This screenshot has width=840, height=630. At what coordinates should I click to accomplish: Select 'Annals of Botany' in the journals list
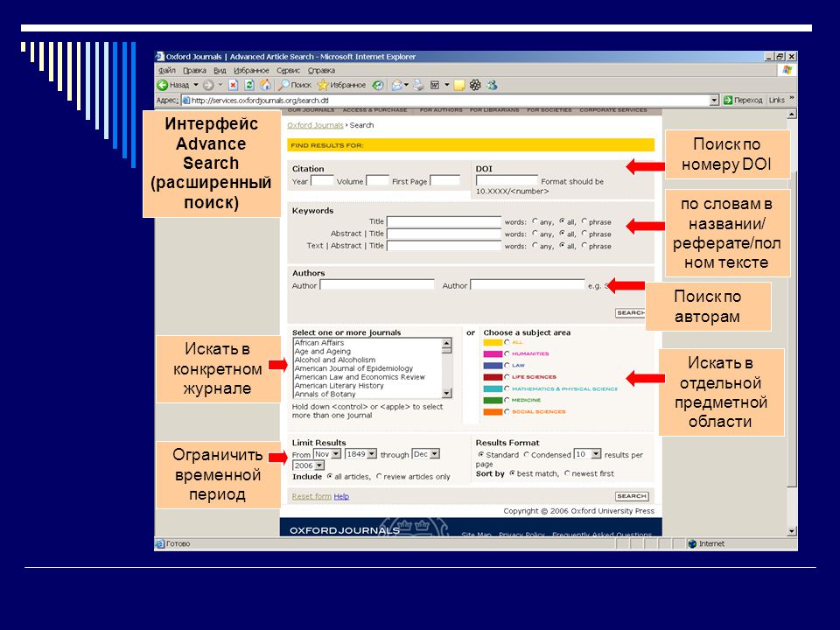click(x=367, y=395)
